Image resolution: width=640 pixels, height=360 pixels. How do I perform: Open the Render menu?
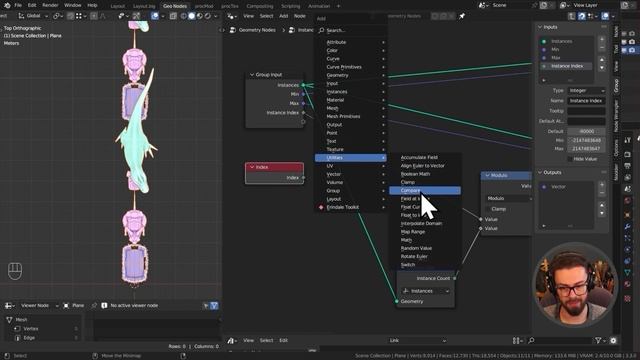[50, 5]
